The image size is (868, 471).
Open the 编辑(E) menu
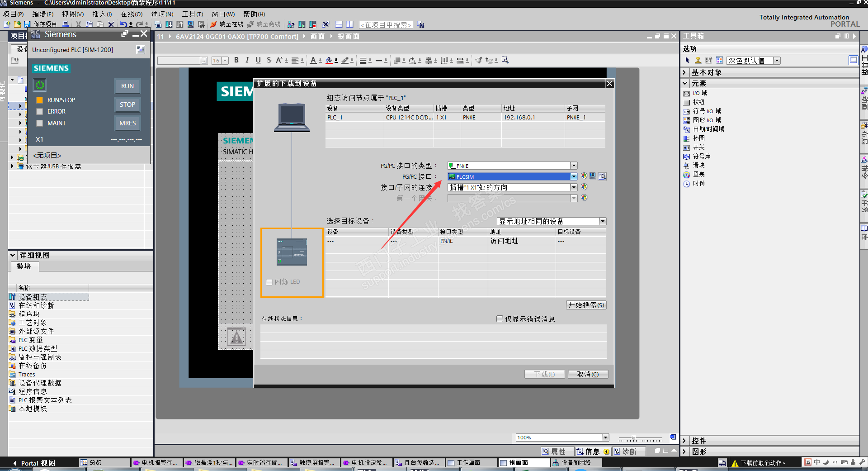(x=43, y=14)
